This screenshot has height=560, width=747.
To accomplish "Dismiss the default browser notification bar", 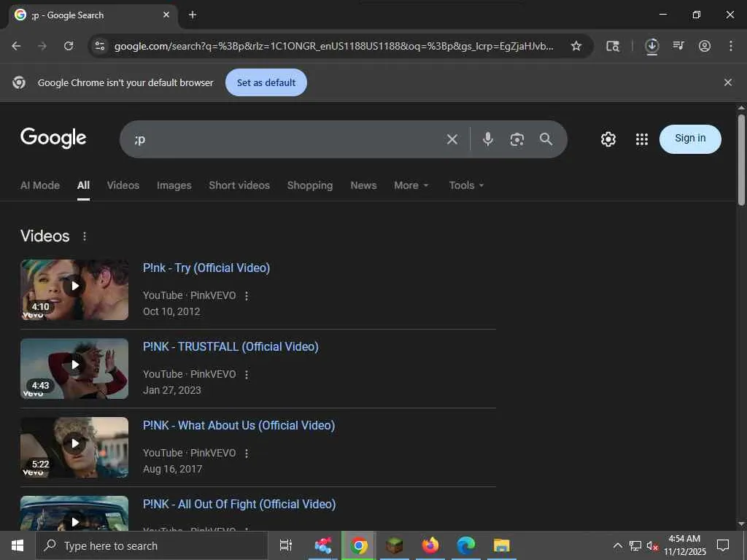I will [727, 82].
